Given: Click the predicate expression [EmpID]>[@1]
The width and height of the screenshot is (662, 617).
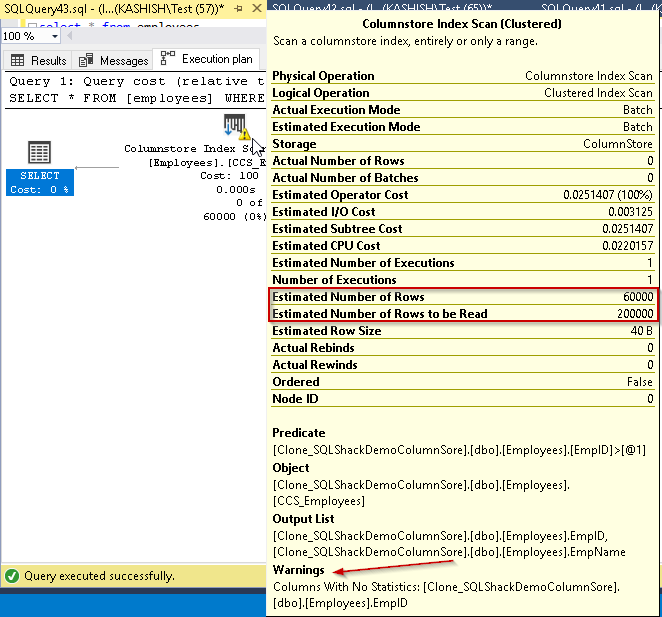Looking at the screenshot, I should pyautogui.click(x=459, y=450).
